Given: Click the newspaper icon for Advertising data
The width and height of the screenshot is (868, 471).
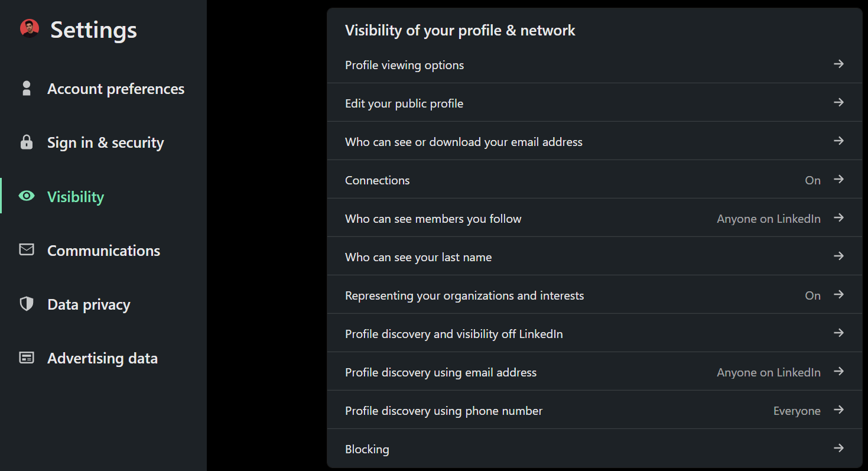Looking at the screenshot, I should [27, 358].
